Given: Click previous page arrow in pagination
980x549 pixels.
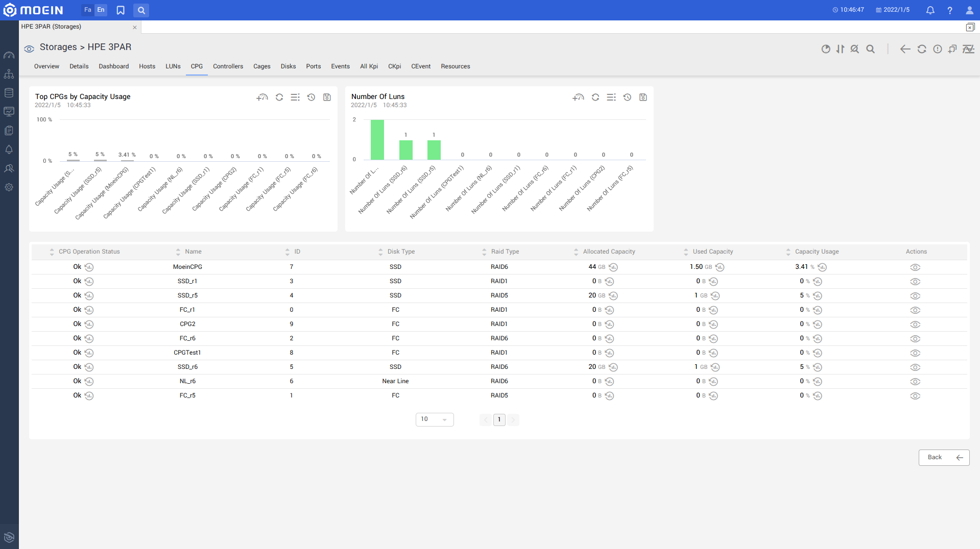Looking at the screenshot, I should [486, 419].
